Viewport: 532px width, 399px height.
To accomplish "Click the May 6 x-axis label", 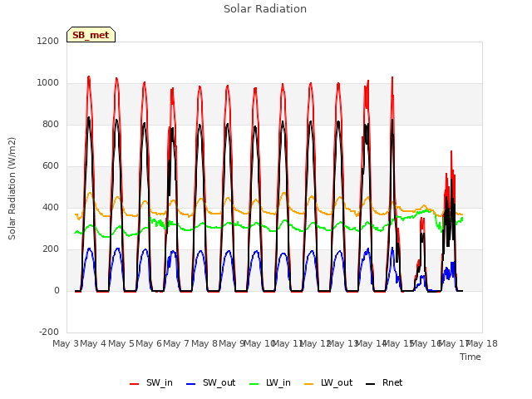I will tap(149, 343).
